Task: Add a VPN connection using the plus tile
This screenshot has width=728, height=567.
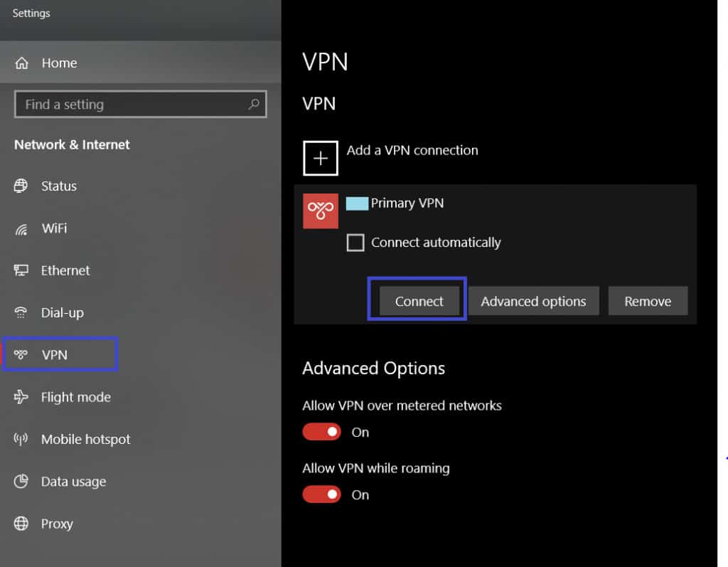Action: click(x=321, y=158)
